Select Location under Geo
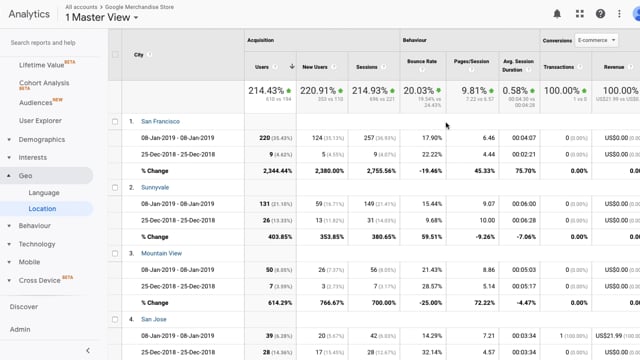Image resolution: width=640 pixels, height=360 pixels. coord(42,209)
